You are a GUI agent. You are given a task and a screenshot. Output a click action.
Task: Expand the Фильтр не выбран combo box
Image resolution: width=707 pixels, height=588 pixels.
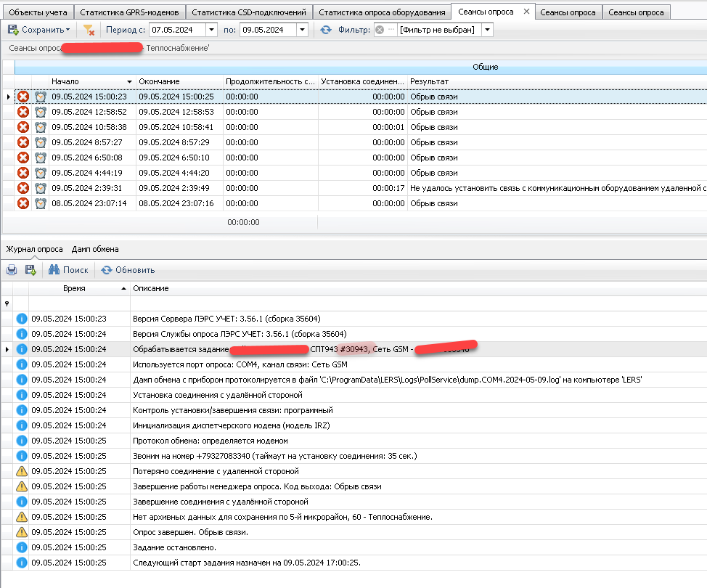click(487, 30)
